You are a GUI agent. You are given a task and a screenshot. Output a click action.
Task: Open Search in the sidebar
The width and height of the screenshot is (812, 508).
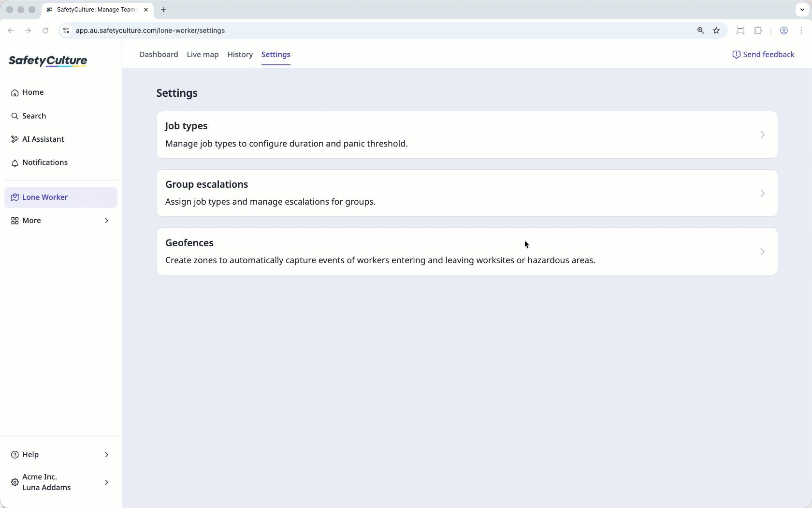(61, 116)
